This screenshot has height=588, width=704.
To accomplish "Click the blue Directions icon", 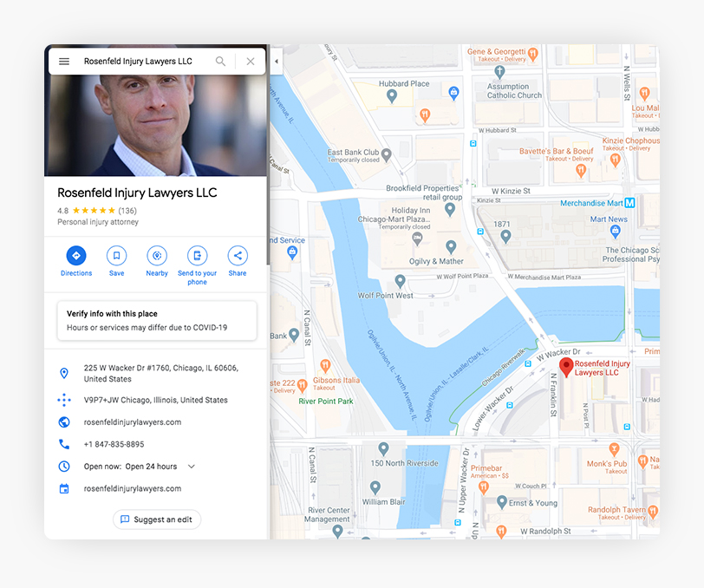I will [x=76, y=256].
